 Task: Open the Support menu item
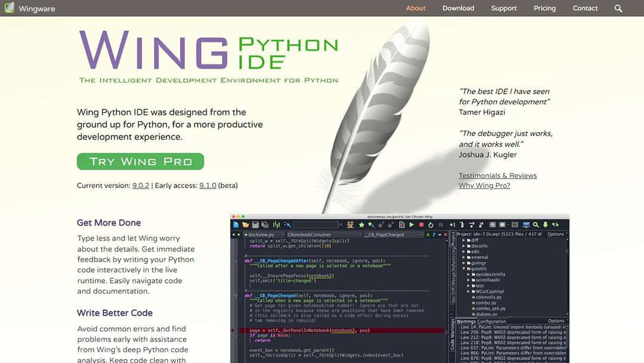(504, 8)
